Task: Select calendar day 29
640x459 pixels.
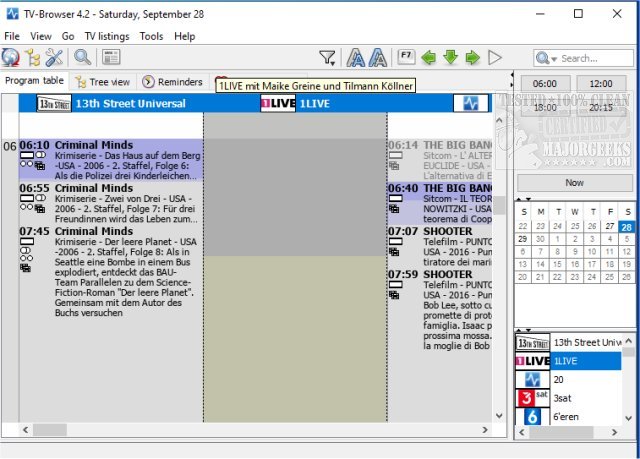Action: (x=522, y=239)
